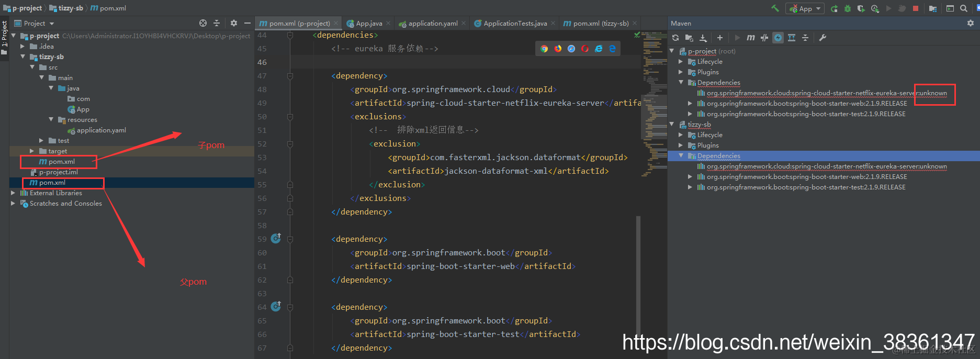Image resolution: width=980 pixels, height=359 pixels.
Task: Click Download Sources and Documentation icon
Action: [703, 38]
